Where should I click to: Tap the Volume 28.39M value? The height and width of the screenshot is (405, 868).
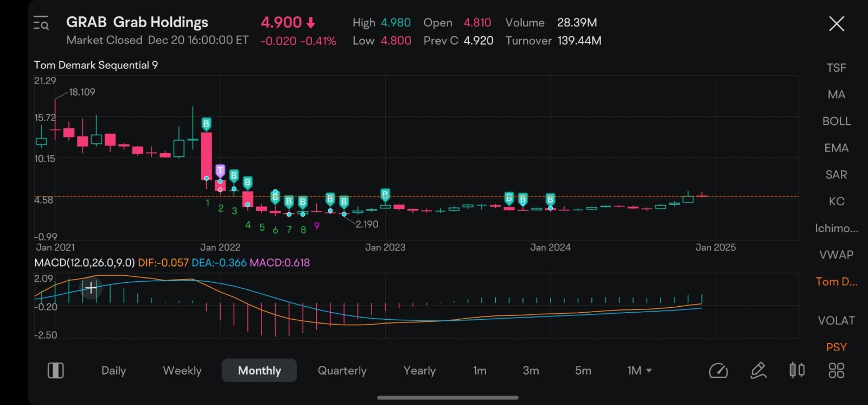(x=577, y=23)
